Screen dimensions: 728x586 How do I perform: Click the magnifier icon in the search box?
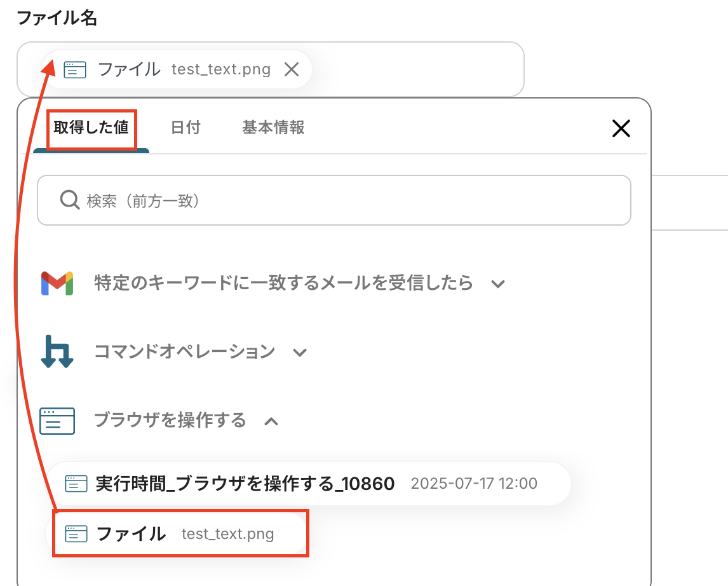pos(69,201)
